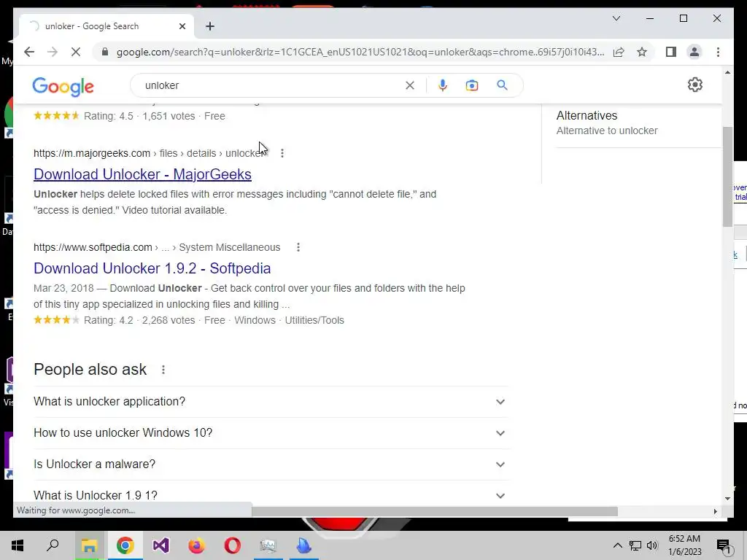Click in the Google search input field
Screen dimensions: 747x560
click(271, 85)
